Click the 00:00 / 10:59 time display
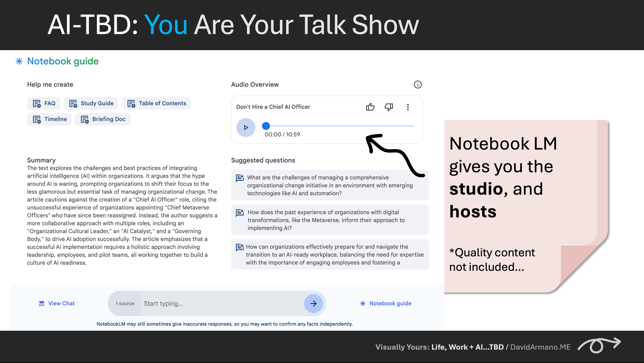The width and height of the screenshot is (644, 363). 282,134
